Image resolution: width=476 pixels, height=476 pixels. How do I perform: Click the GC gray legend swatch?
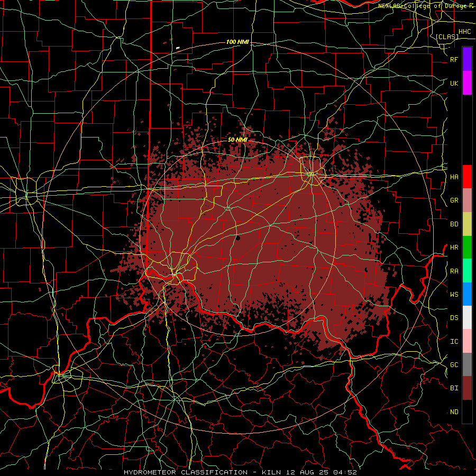[x=467, y=364]
